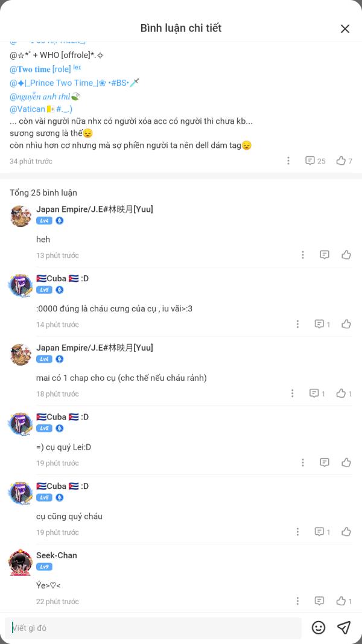Image resolution: width=362 pixels, height=644 pixels.
Task: Open the emoji picker
Action: point(319,627)
